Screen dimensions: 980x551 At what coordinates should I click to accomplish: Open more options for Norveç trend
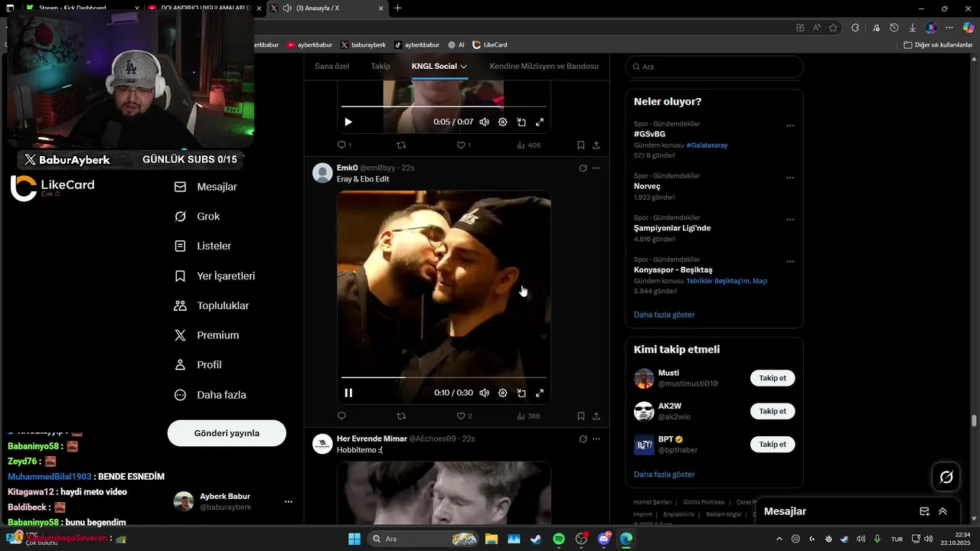790,178
